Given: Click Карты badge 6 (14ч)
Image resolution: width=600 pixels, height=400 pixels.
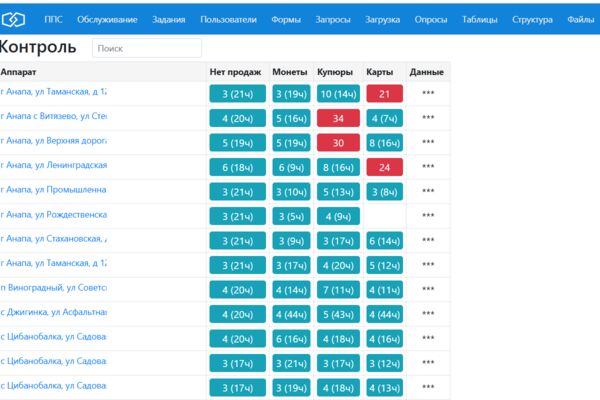Looking at the screenshot, I should point(385,241).
